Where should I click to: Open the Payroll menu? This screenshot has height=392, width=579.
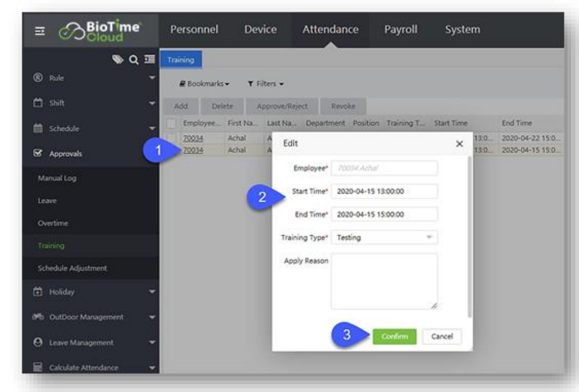pos(401,30)
